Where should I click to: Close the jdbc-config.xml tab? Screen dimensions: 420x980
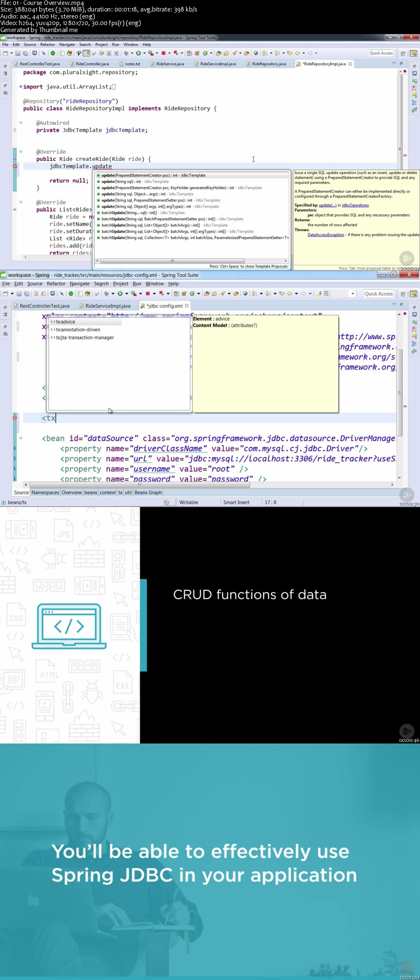[187, 306]
